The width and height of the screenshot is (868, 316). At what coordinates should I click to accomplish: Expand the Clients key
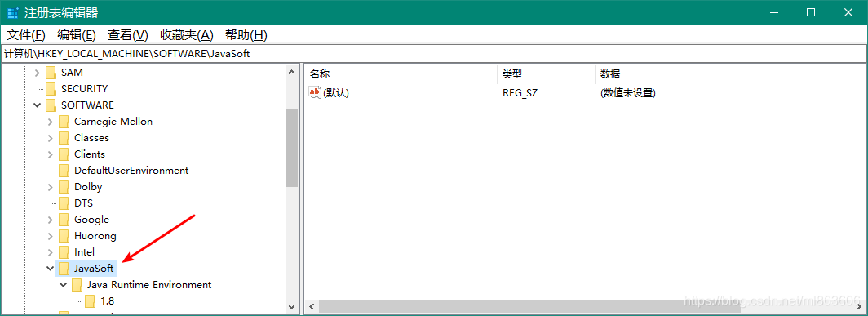click(51, 154)
